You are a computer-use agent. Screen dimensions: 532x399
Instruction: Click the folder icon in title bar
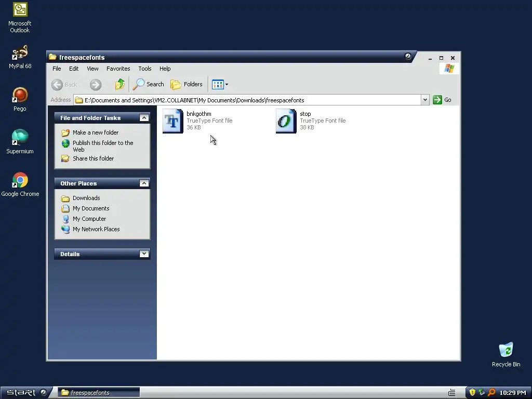[52, 57]
